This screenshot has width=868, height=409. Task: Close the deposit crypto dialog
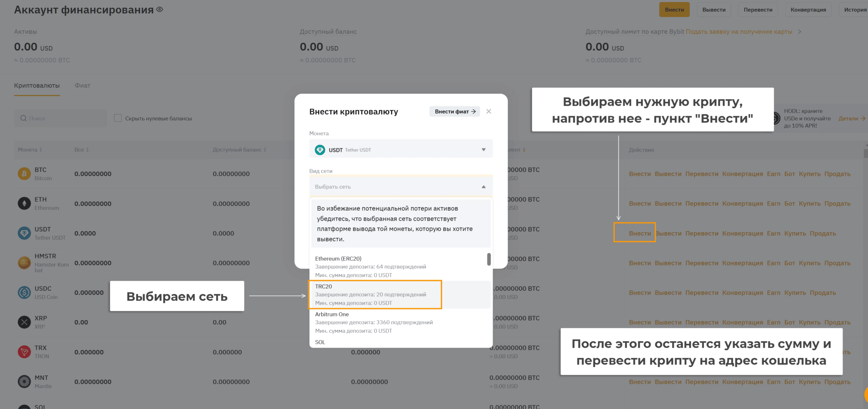[x=489, y=111]
